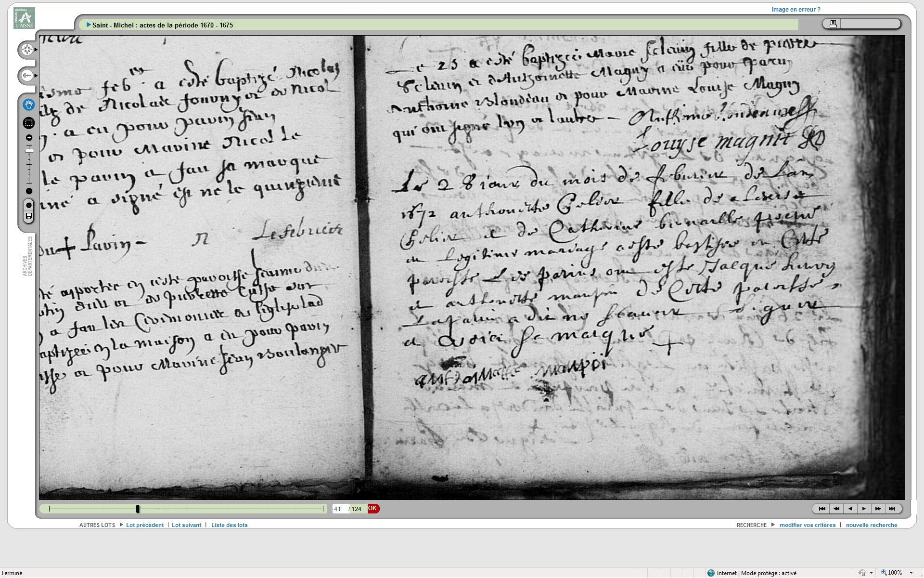Go to the first page
924x578 pixels.
pos(822,509)
